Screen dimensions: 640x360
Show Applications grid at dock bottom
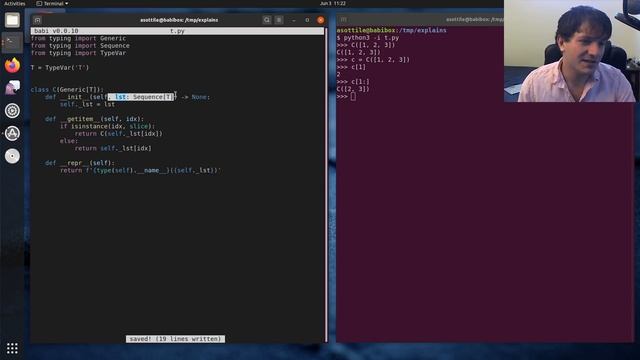pos(12,348)
